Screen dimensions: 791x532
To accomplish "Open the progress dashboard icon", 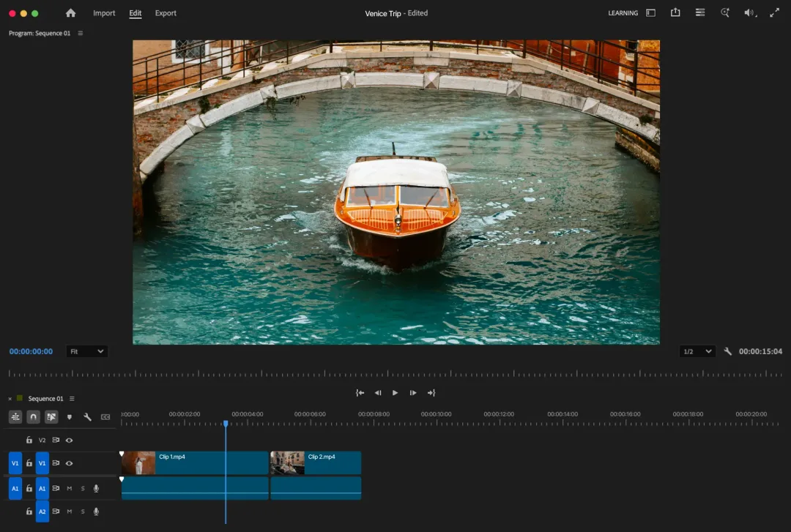I will (699, 12).
